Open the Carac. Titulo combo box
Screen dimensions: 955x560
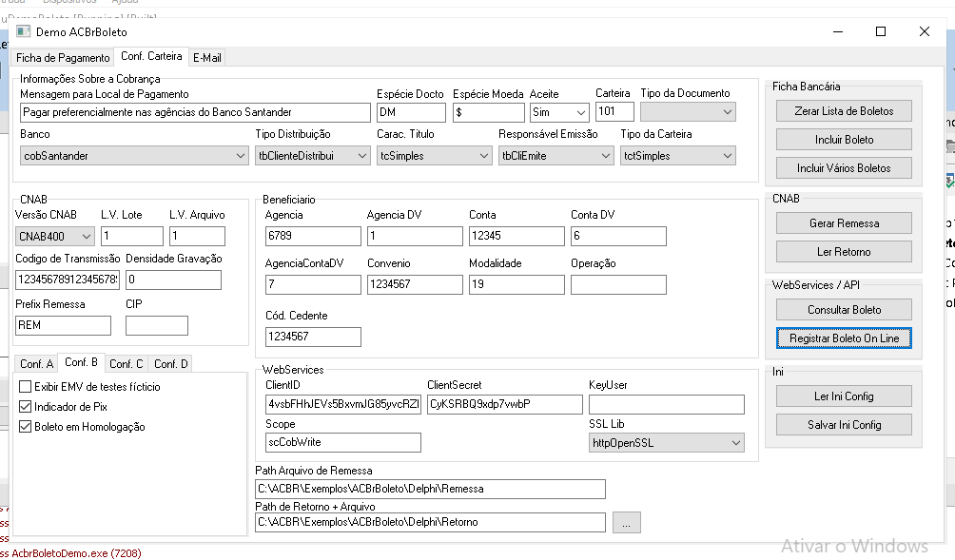tap(435, 156)
